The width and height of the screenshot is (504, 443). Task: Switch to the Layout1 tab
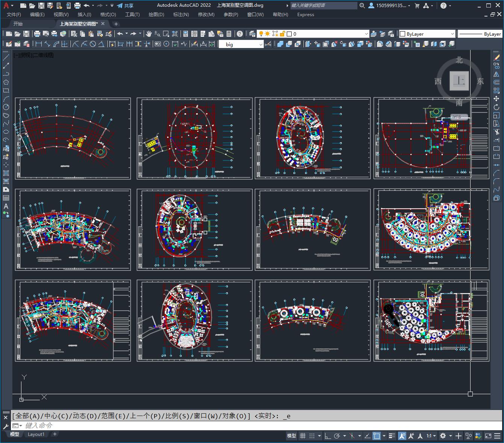[36, 434]
